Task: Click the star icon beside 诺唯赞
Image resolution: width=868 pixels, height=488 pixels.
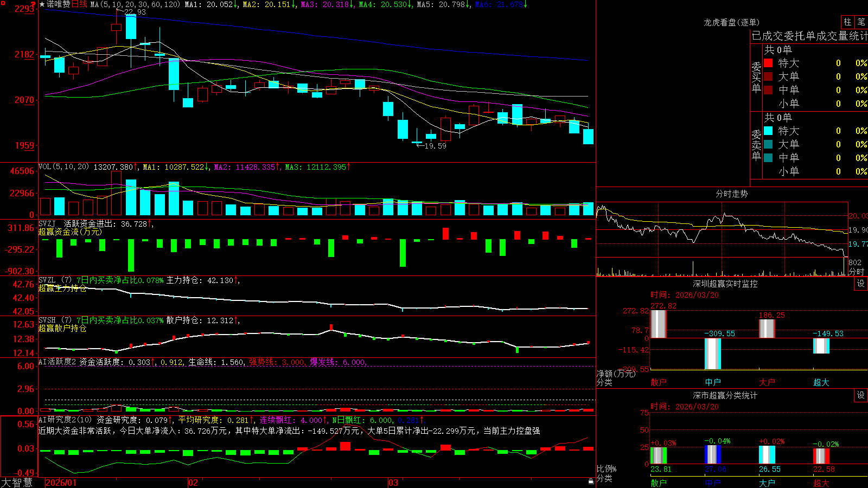Action: click(42, 4)
